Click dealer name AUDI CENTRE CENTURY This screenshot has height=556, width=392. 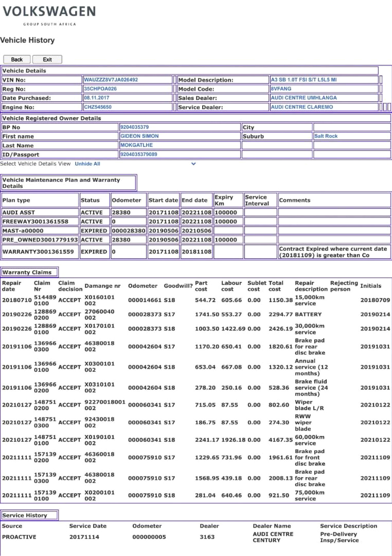point(273,537)
